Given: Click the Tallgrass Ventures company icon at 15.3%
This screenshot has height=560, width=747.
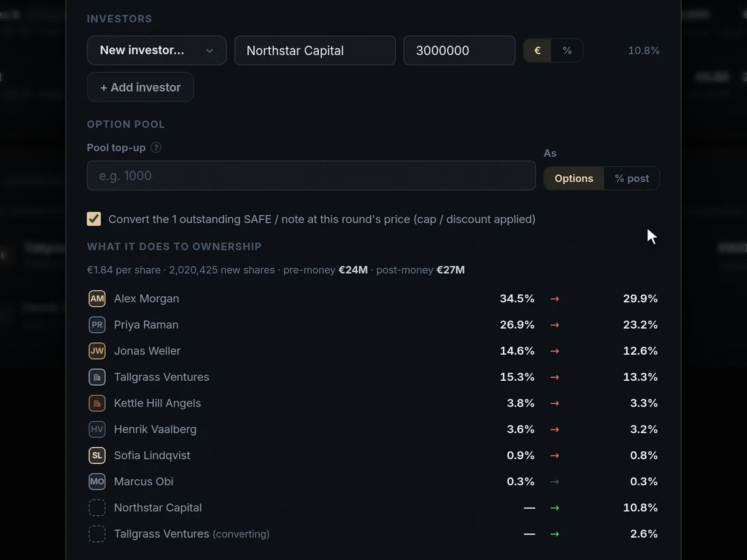Looking at the screenshot, I should click(97, 377).
